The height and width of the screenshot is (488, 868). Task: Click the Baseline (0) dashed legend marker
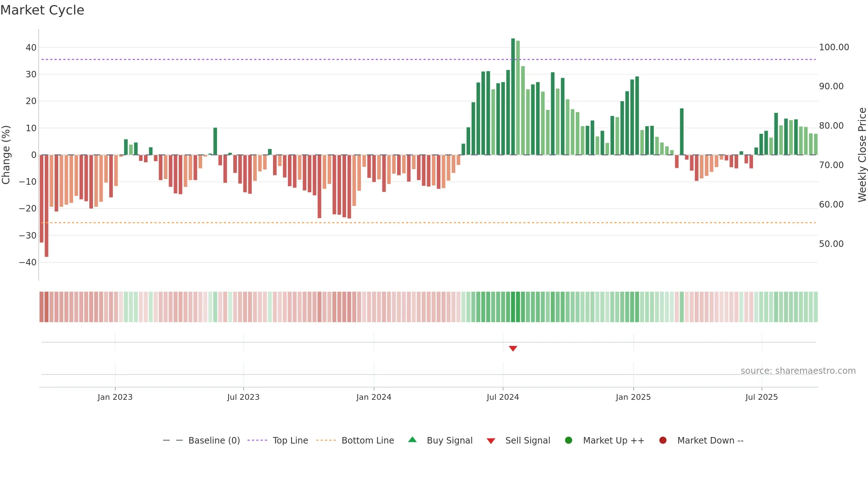[173, 440]
